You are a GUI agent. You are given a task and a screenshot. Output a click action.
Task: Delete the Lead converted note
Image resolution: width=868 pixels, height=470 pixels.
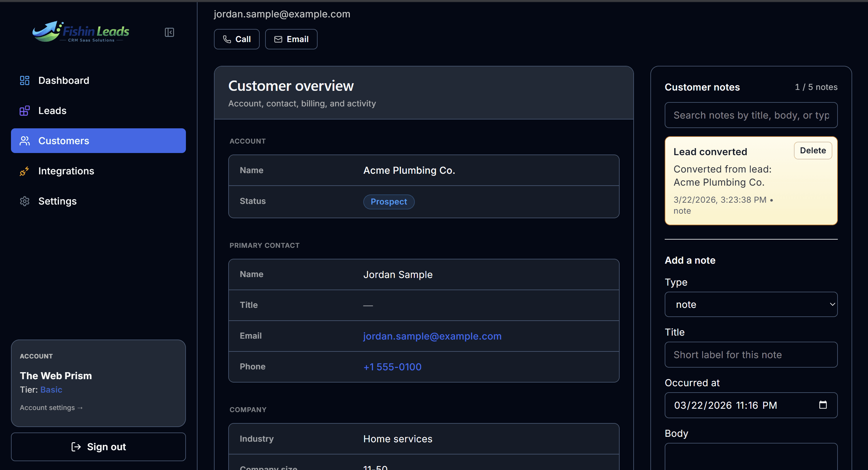[813, 150]
